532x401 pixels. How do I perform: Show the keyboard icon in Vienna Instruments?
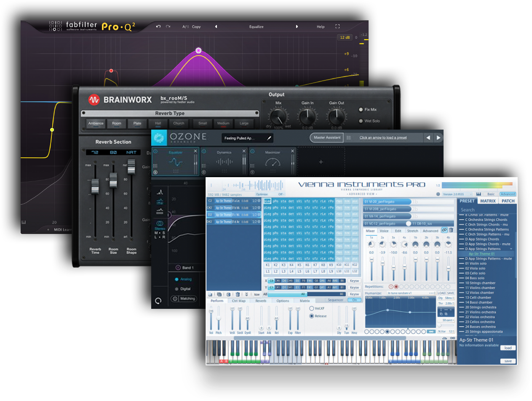coord(479,194)
